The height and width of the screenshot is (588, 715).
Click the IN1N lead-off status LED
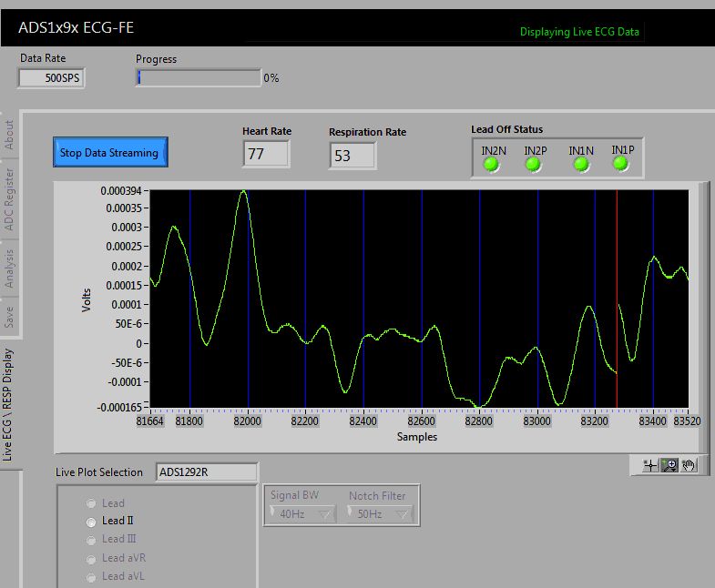coord(581,164)
